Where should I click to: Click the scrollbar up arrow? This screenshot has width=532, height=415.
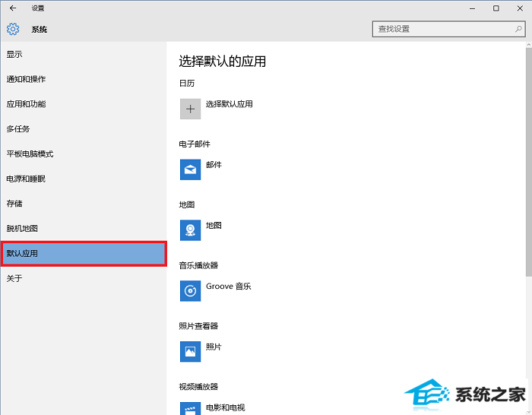tap(529, 44)
